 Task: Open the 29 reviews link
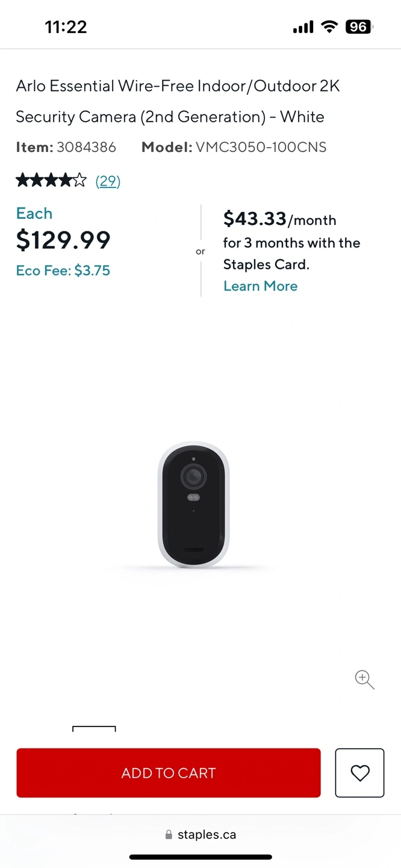(108, 181)
